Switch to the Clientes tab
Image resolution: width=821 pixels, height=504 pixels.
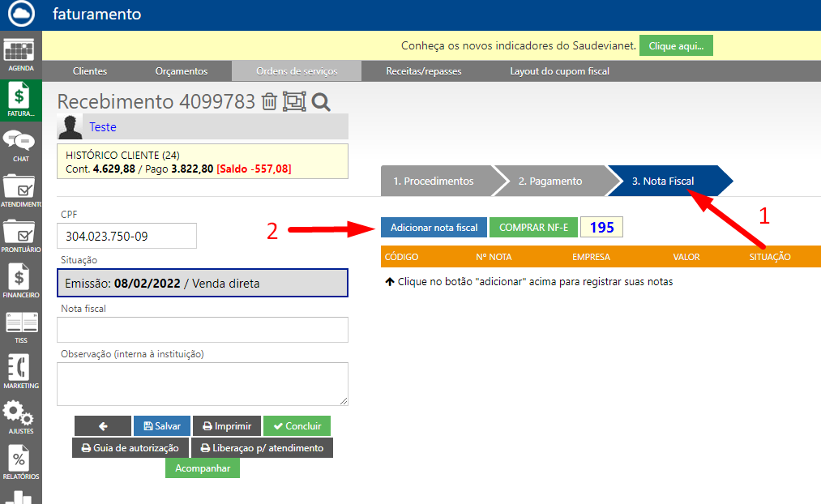89,71
